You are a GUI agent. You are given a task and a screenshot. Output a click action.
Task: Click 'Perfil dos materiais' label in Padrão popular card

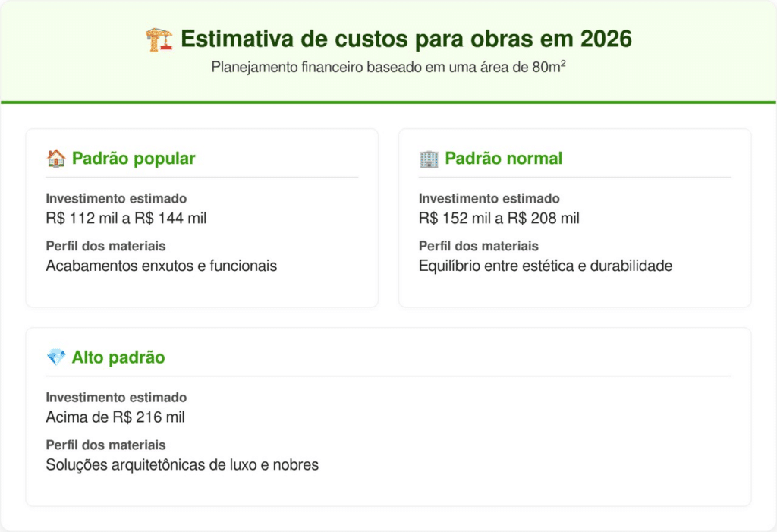coord(105,246)
